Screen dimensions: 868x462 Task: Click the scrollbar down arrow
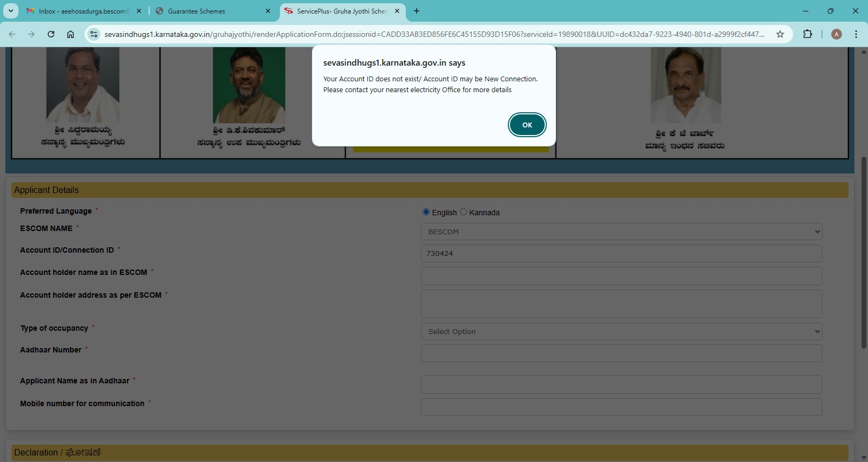(864, 458)
